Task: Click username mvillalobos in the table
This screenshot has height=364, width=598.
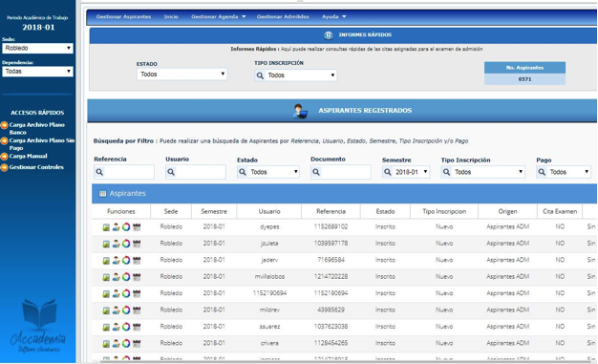Action: click(x=269, y=277)
